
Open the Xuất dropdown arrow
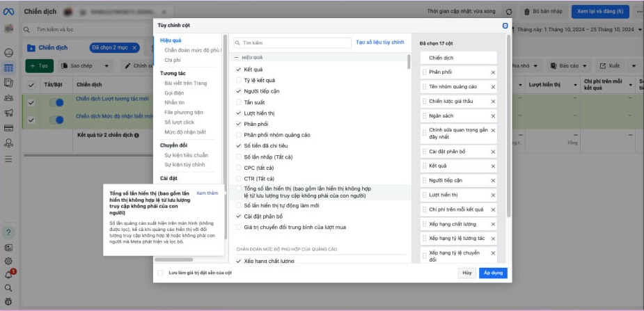coord(634,65)
